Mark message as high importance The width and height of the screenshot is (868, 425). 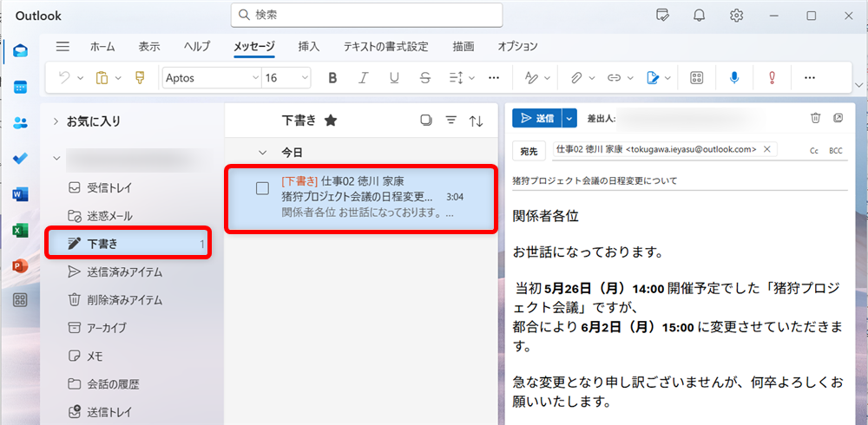(771, 78)
